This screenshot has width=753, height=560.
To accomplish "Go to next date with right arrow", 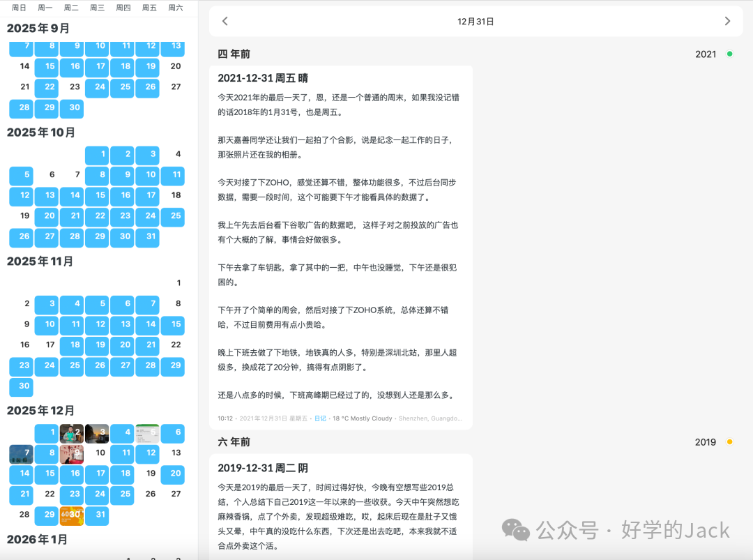I will (x=727, y=22).
